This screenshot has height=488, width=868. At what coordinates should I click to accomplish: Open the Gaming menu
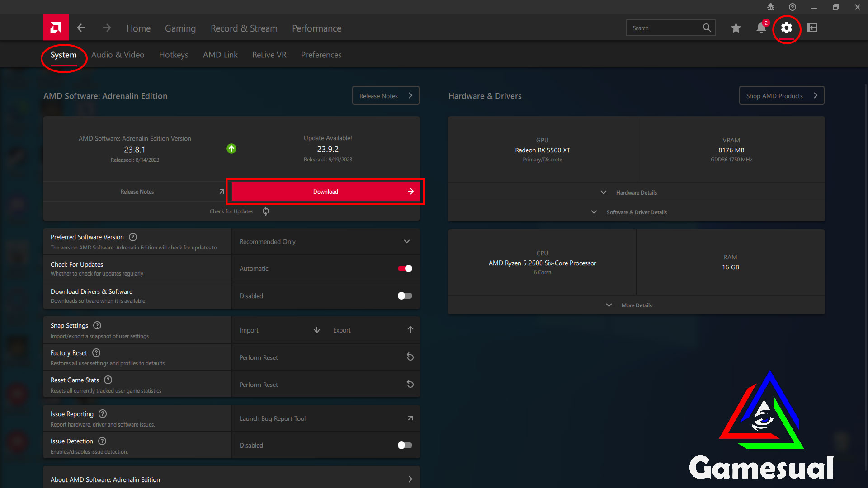point(180,28)
